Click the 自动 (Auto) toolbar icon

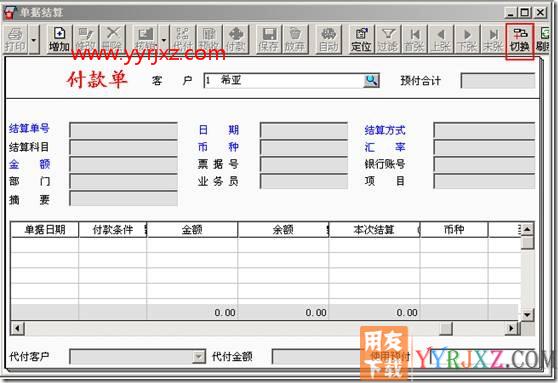328,39
